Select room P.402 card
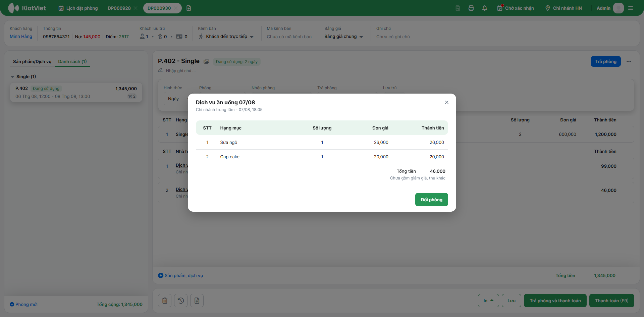The width and height of the screenshot is (644, 317). [x=76, y=92]
